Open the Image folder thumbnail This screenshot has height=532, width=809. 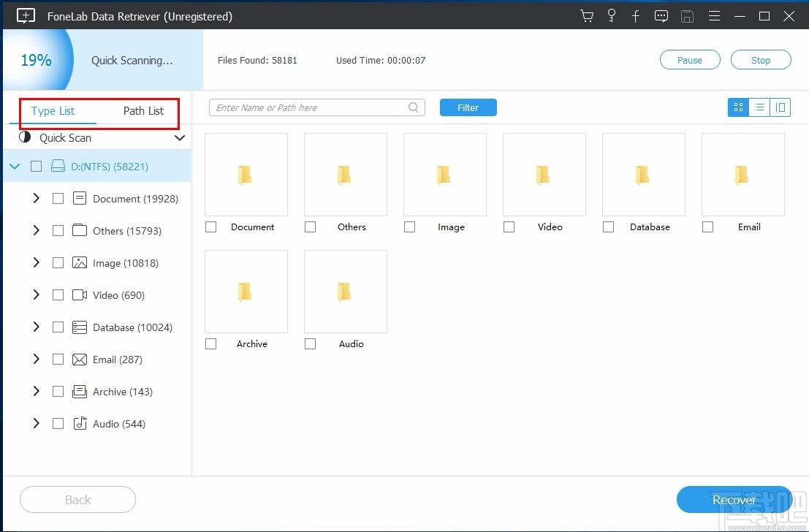(445, 175)
